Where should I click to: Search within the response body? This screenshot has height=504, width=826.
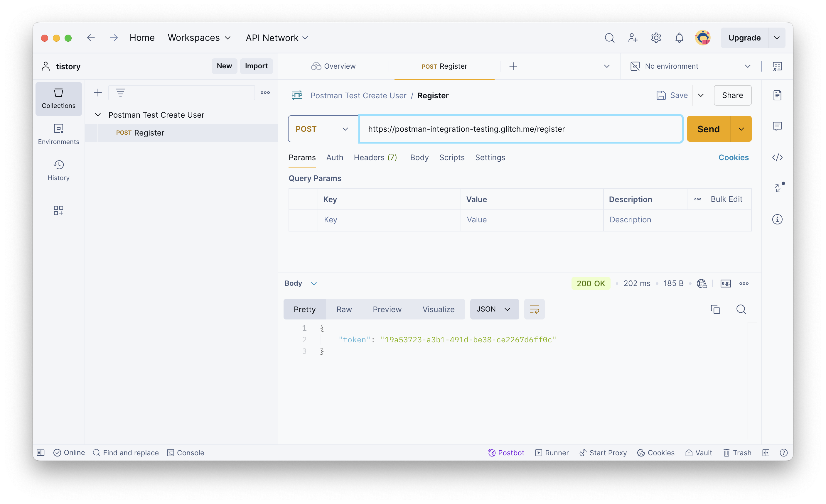click(741, 309)
